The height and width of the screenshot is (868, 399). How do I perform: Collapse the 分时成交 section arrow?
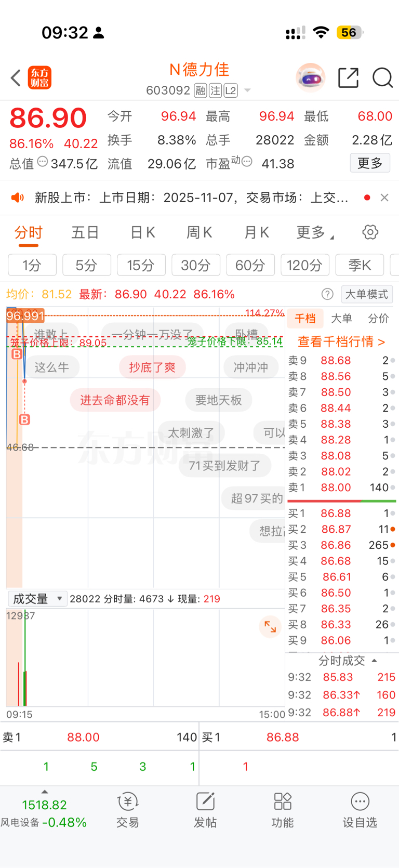coord(374,661)
